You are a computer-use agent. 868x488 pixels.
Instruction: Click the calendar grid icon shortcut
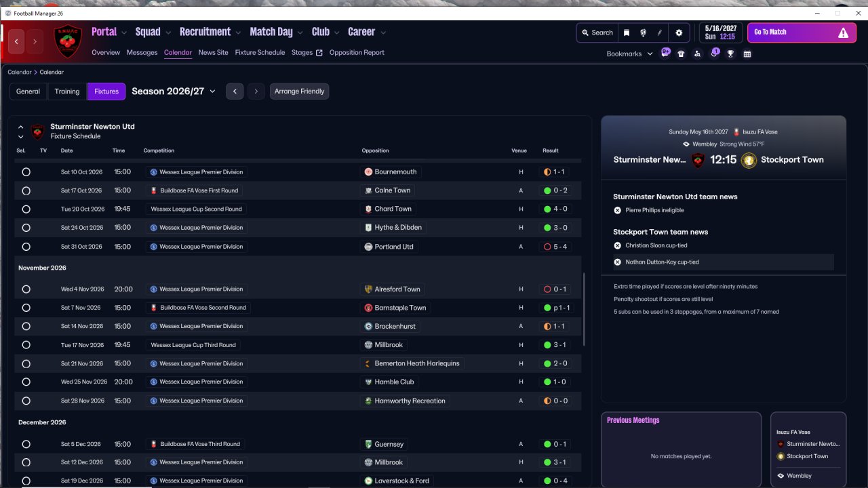click(x=747, y=54)
